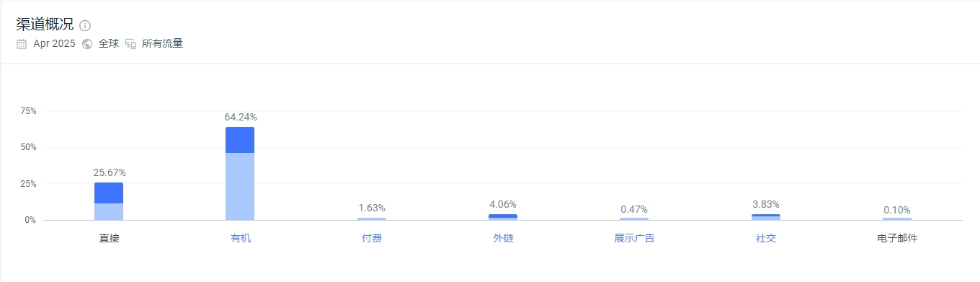Click the 外链 bar at 4.06%
This screenshot has height=282, width=980.
coord(503,217)
